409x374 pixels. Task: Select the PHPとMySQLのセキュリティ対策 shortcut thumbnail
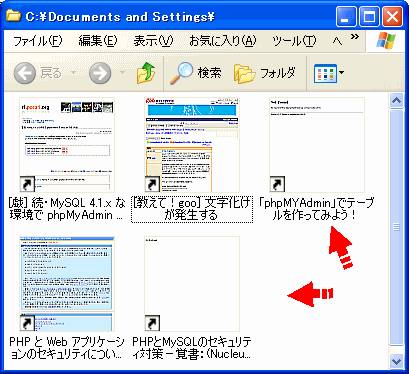coord(192,284)
